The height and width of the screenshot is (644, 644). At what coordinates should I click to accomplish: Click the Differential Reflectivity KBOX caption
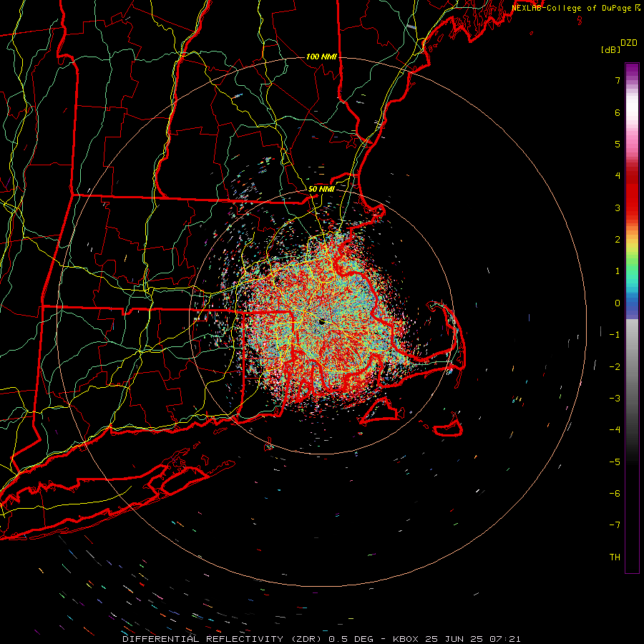(x=321, y=639)
